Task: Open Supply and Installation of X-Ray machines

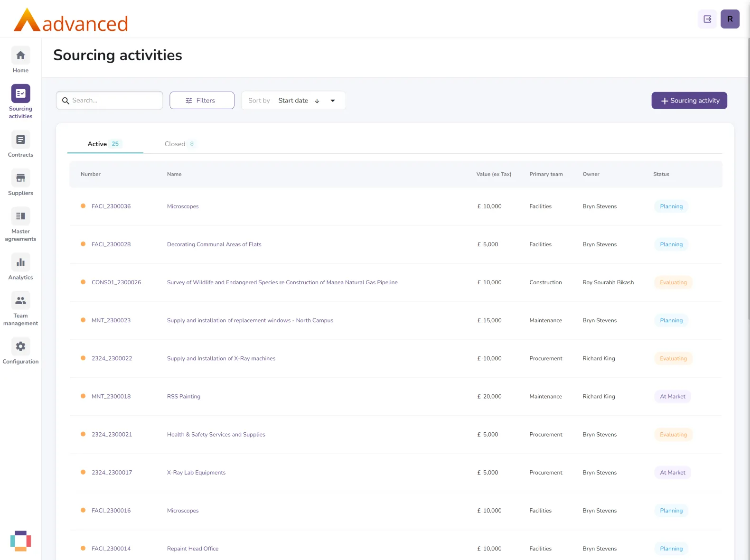Action: point(221,358)
